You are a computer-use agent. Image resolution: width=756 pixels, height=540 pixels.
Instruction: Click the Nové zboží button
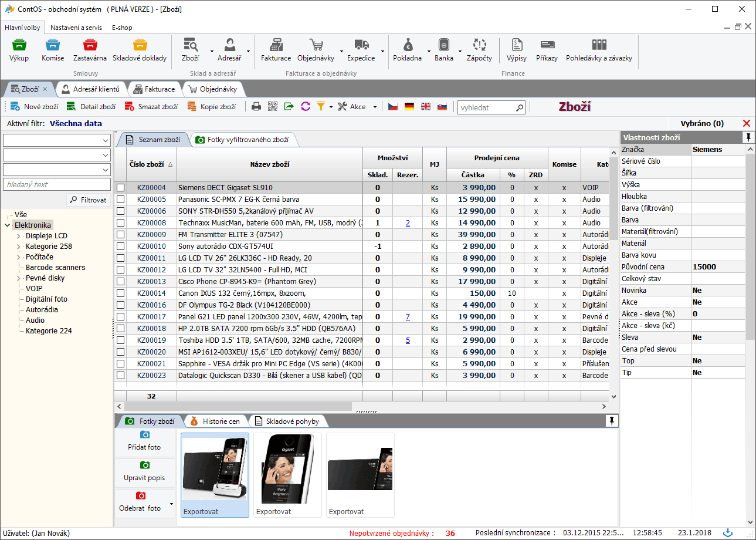pos(35,107)
